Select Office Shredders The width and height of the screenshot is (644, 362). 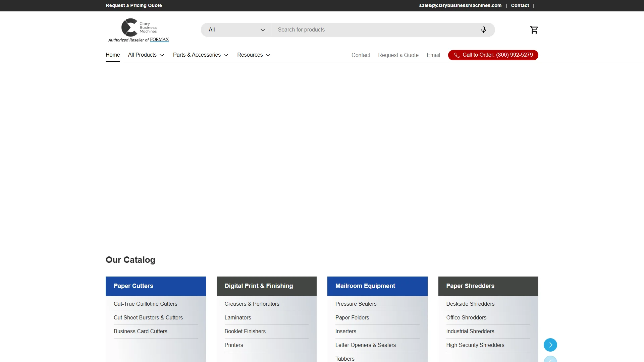466,317
